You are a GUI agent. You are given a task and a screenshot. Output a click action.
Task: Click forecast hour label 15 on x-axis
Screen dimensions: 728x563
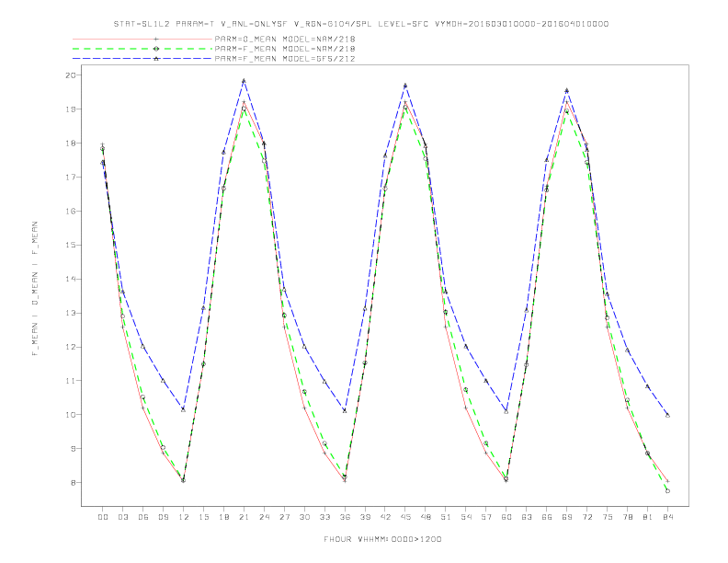[203, 517]
